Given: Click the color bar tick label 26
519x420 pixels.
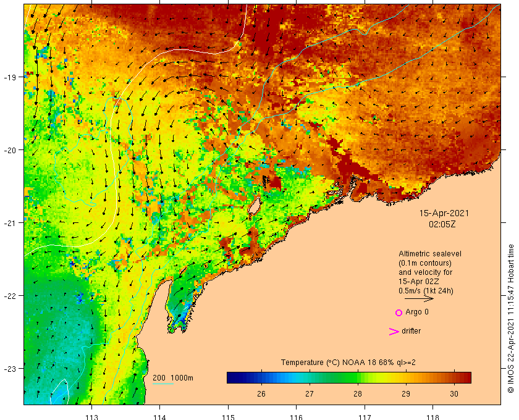Looking at the screenshot, I should click(x=261, y=394).
